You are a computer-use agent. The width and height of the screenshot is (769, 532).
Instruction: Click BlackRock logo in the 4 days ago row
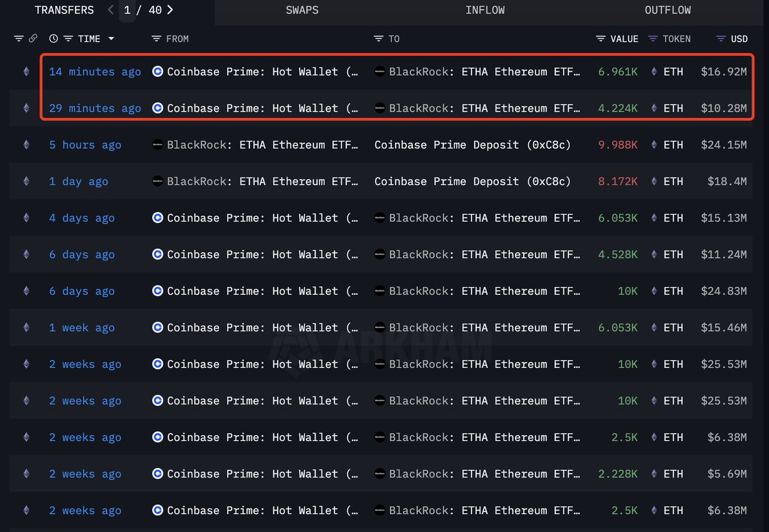380,218
